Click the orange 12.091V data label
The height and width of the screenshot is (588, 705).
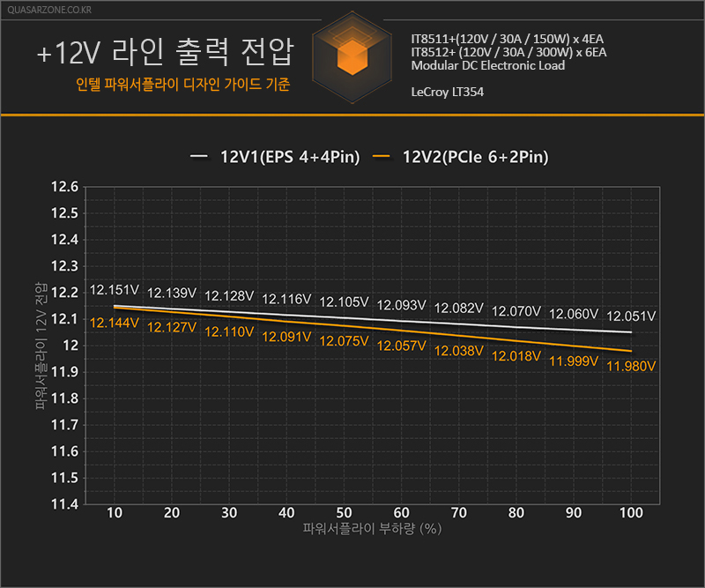click(286, 337)
